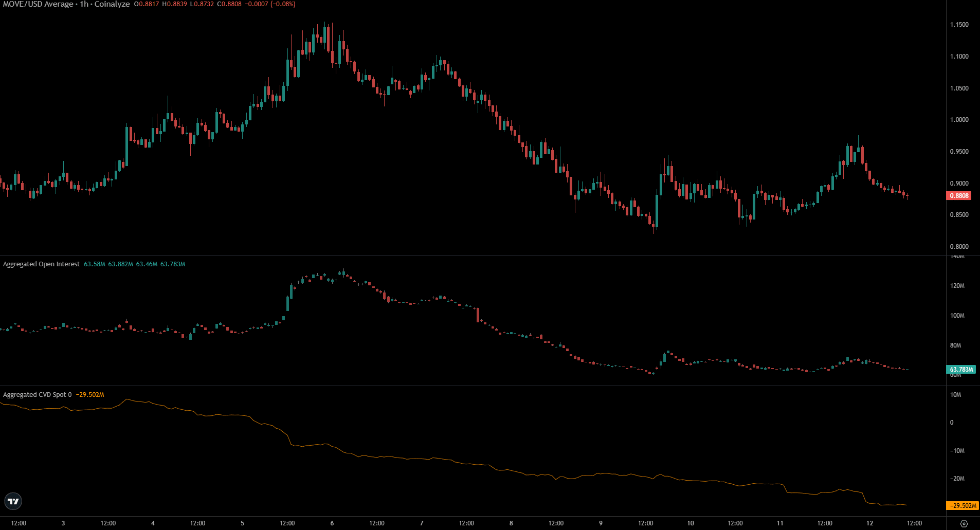
Task: Click the 120M open interest axis label
Action: pyautogui.click(x=957, y=286)
